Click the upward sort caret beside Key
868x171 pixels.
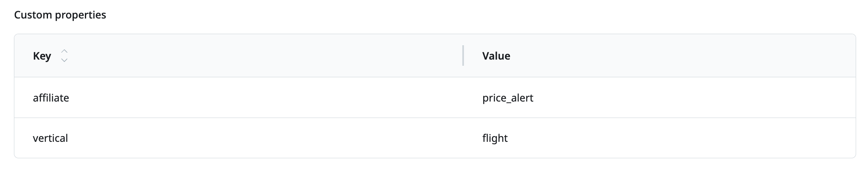point(64,51)
